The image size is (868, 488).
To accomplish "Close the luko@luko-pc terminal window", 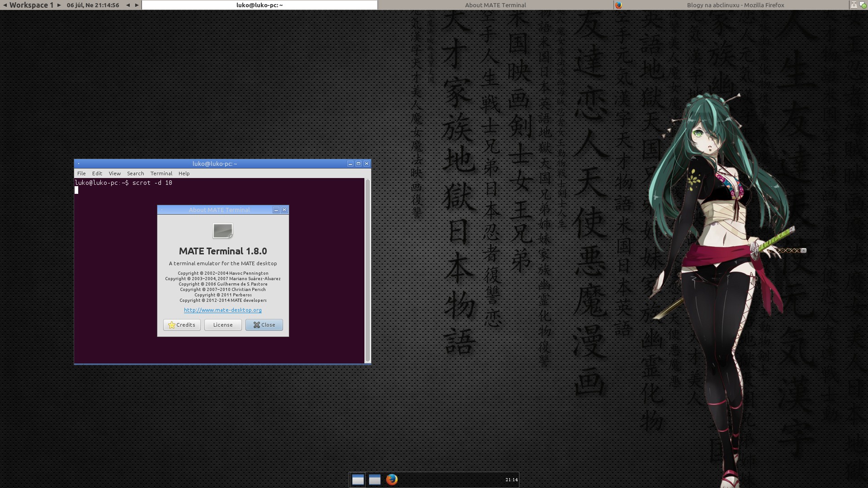I will click(x=367, y=164).
